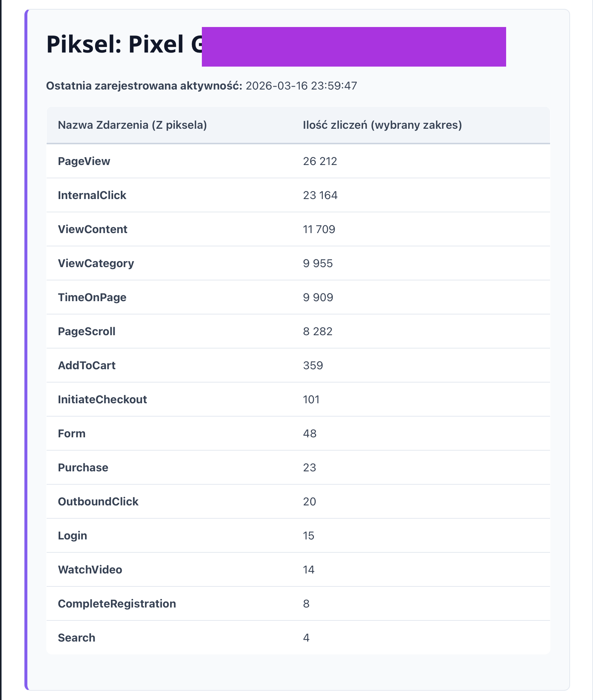
Task: Select the "Ilość zliczeń (wybrany zakres)" column header
Action: point(382,125)
